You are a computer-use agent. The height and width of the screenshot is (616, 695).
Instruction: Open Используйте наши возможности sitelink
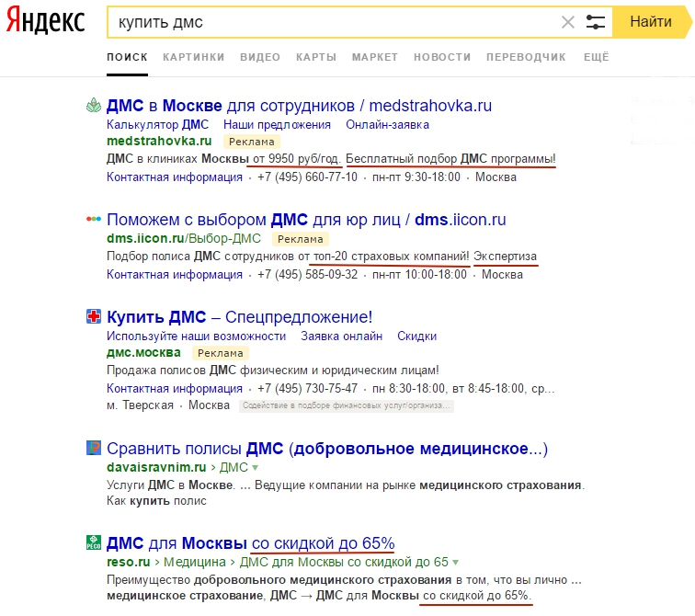pyautogui.click(x=197, y=336)
